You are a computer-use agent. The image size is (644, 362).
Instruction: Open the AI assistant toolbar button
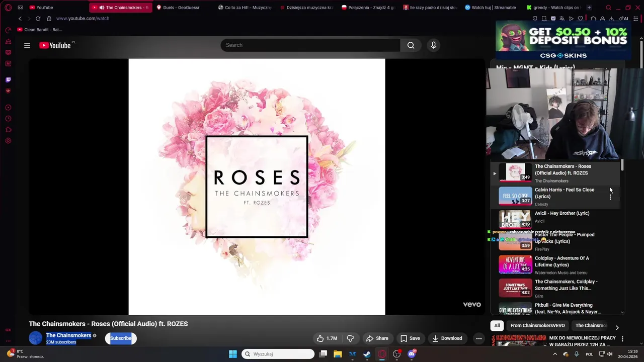(624, 19)
